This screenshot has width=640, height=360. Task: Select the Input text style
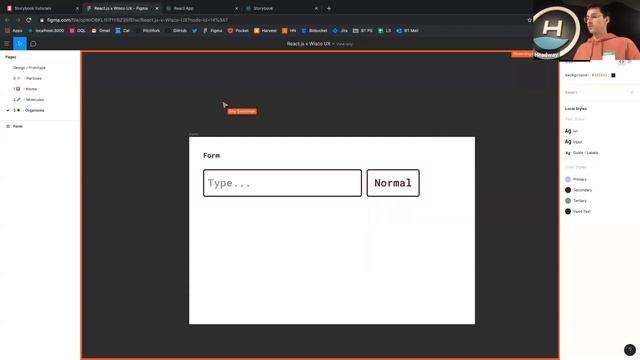[x=573, y=142]
